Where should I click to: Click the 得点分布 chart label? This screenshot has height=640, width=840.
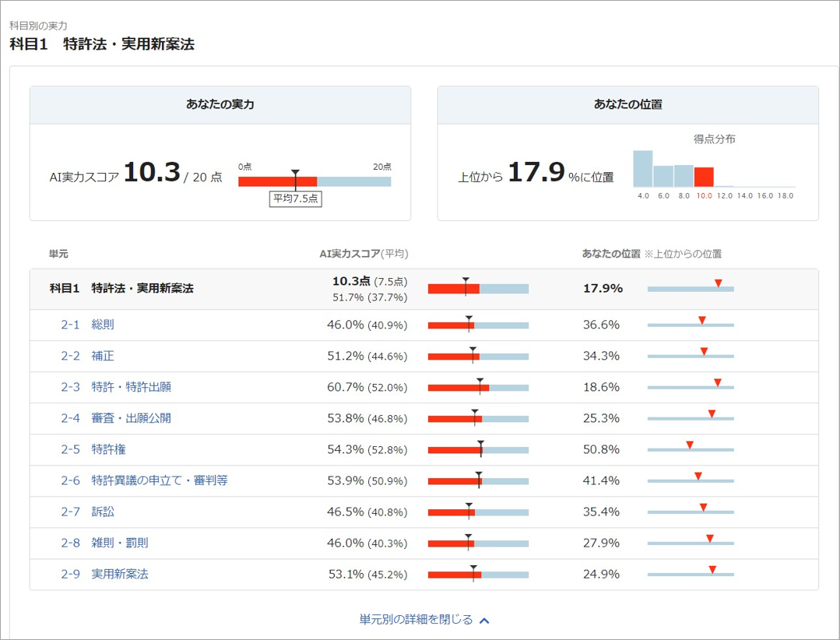pos(714,139)
